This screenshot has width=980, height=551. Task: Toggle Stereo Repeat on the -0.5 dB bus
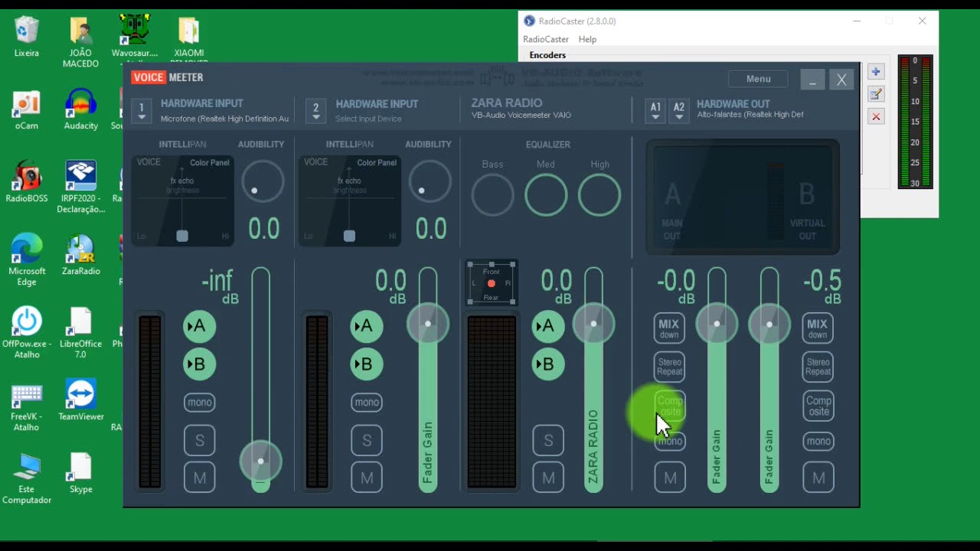pos(818,367)
